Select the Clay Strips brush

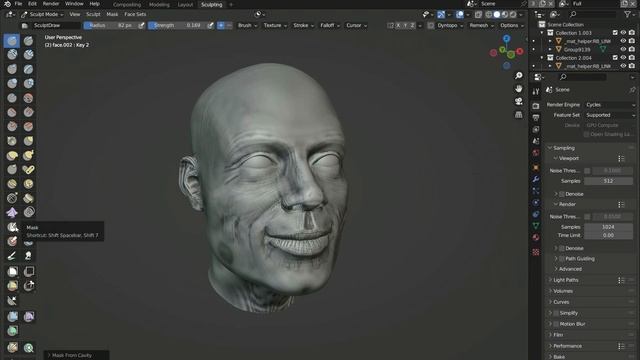point(28,54)
